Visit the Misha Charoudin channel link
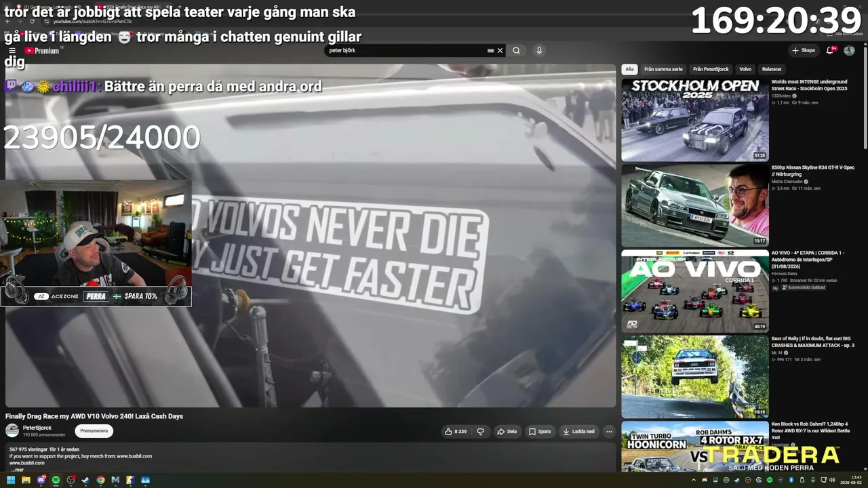 pos(787,182)
